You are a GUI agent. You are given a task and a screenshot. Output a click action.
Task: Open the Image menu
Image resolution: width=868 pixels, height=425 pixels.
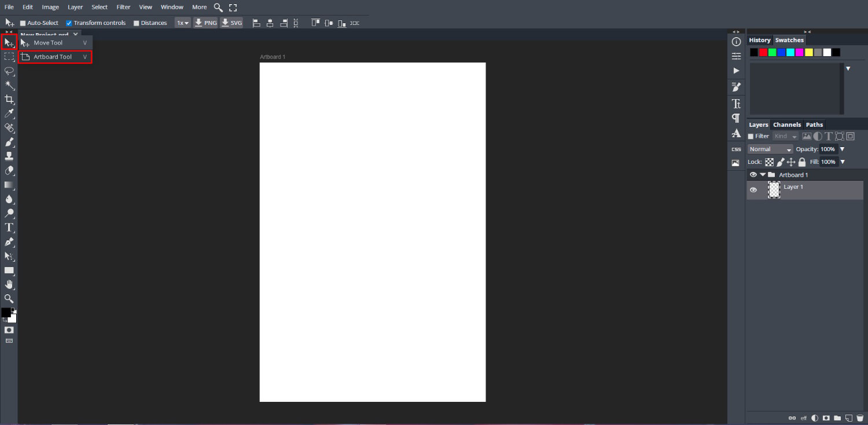coord(50,7)
